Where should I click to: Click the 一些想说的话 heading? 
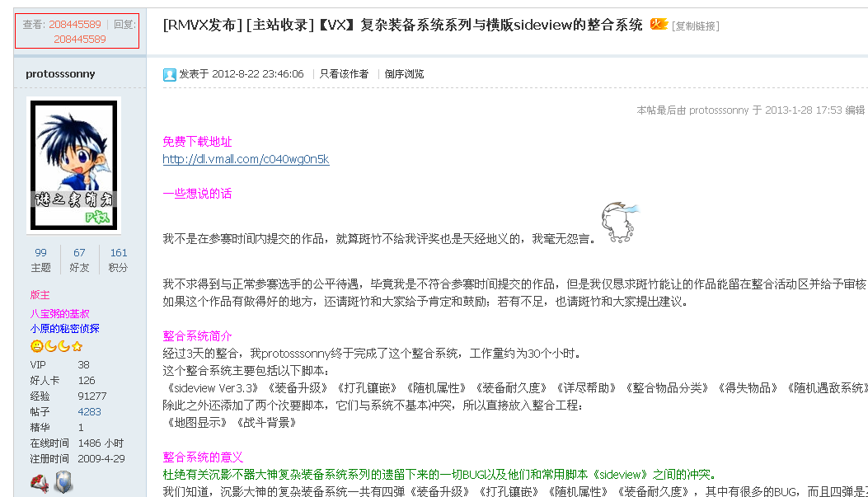197,194
